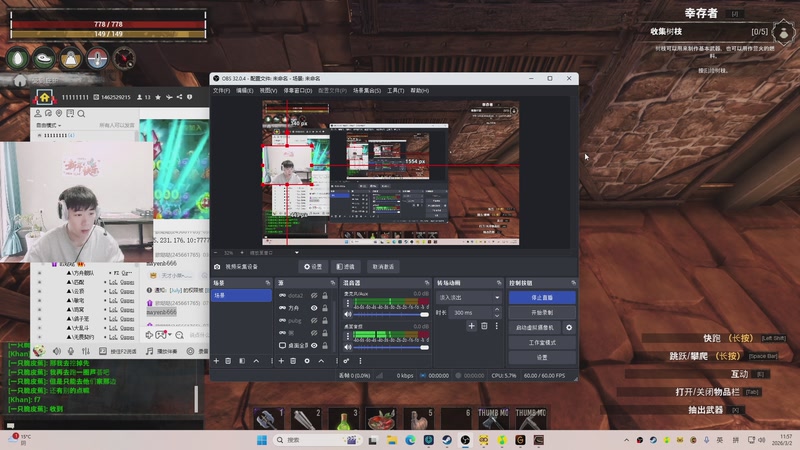
Task: Open desktop audio channel options dots
Action: pos(348,336)
